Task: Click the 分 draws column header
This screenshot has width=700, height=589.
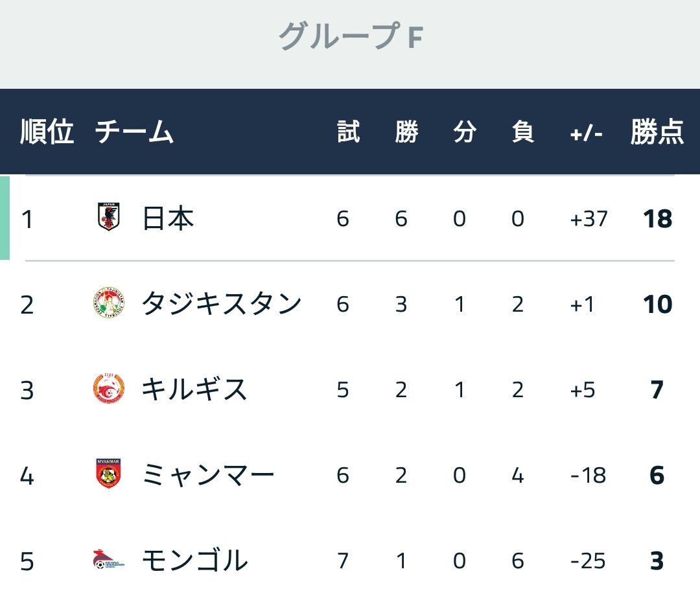Action: click(x=465, y=132)
